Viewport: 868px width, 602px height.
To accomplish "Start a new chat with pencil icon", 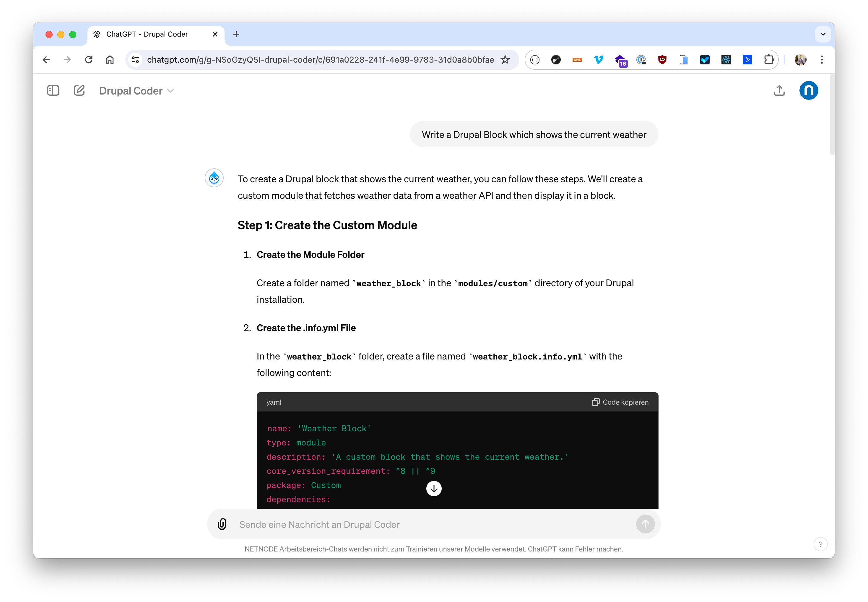I will [79, 90].
